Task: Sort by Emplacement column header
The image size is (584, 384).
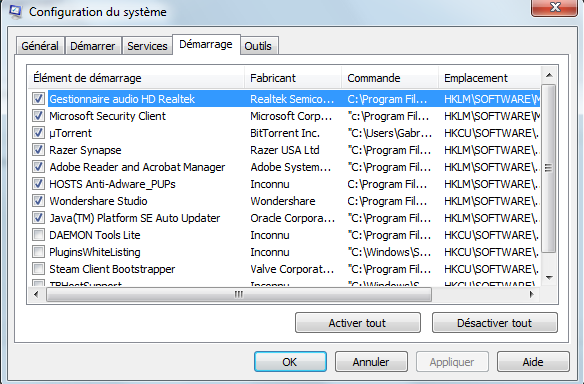Action: click(x=489, y=78)
